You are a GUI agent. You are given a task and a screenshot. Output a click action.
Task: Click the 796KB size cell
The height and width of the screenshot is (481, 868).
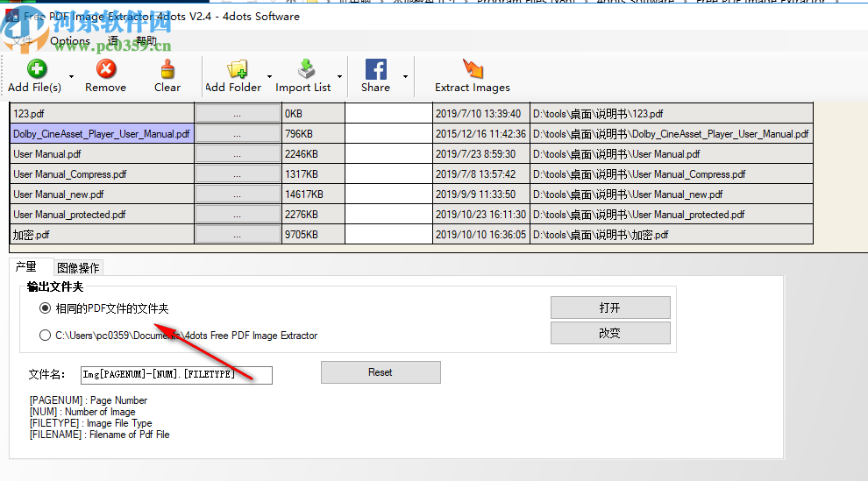pos(313,134)
